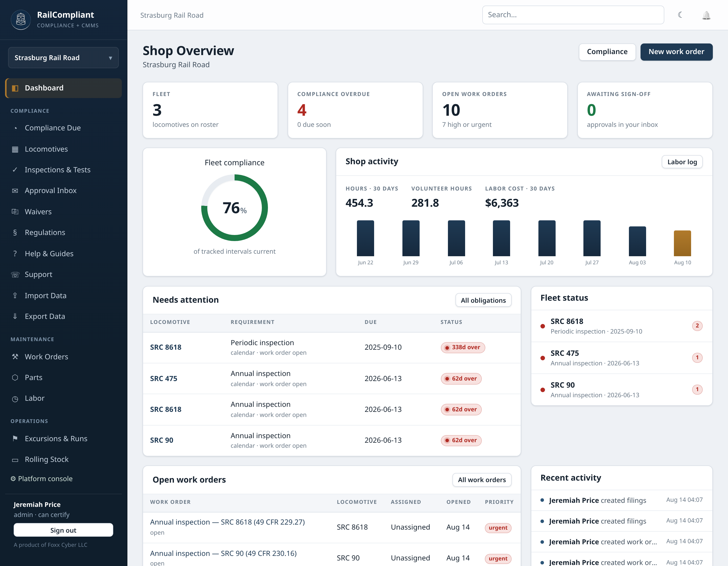The width and height of the screenshot is (728, 566).
Task: Click inside the Search field
Action: [573, 15]
